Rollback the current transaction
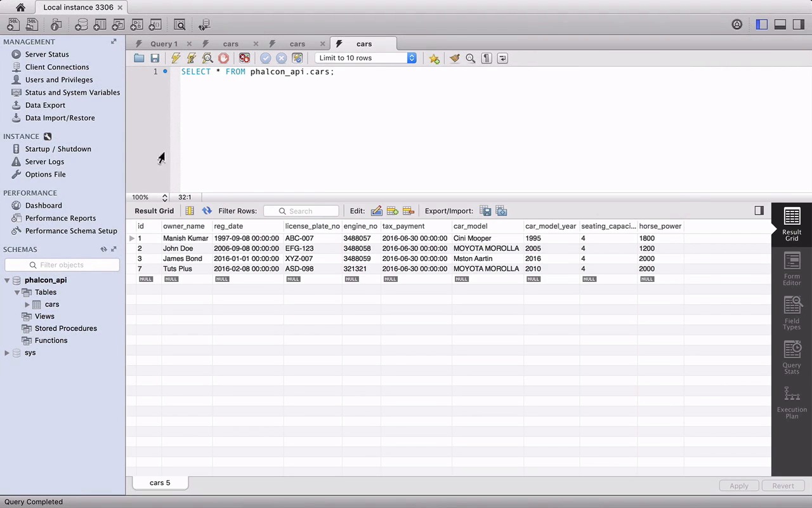 pos(281,58)
